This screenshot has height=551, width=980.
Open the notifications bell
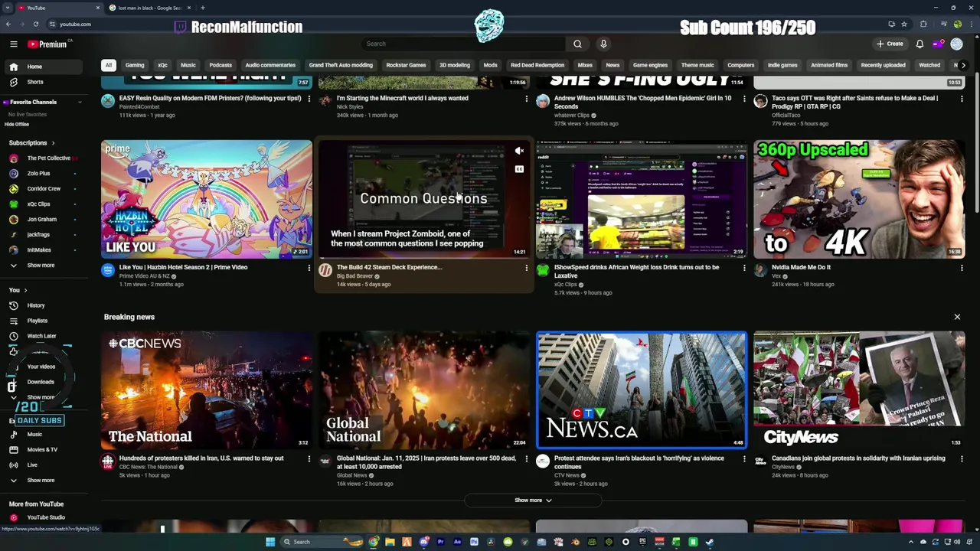tap(920, 44)
